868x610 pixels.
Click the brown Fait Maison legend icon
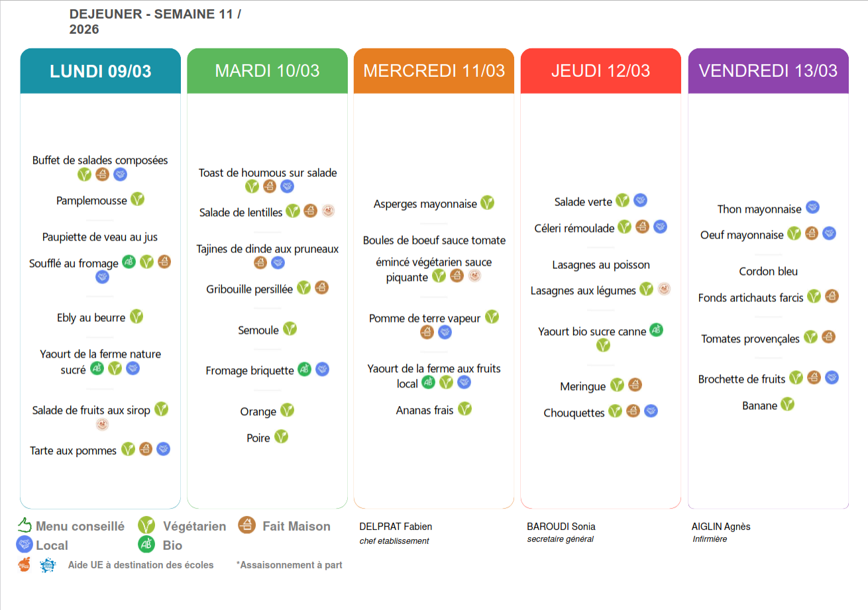pos(246,525)
